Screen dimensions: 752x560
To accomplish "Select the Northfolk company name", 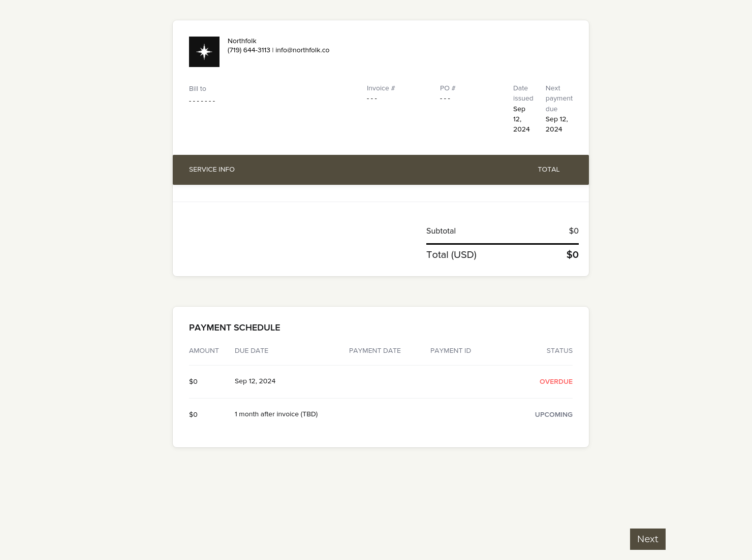I will point(242,41).
